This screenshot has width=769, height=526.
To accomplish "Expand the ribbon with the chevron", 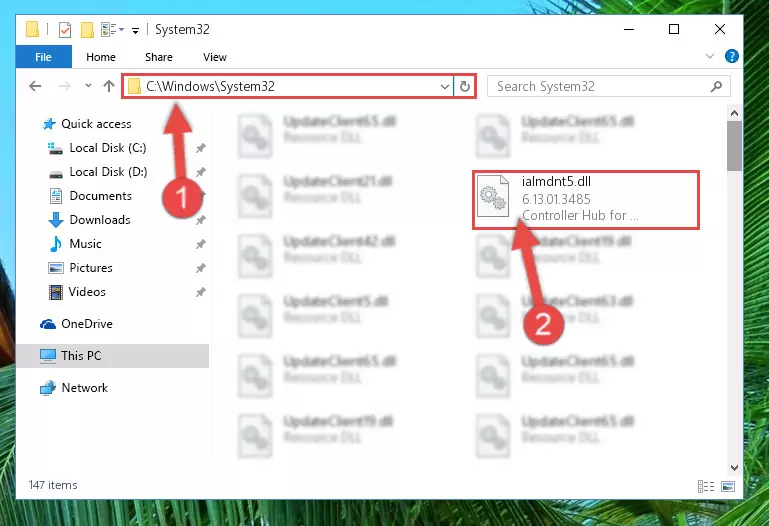I will [x=710, y=56].
